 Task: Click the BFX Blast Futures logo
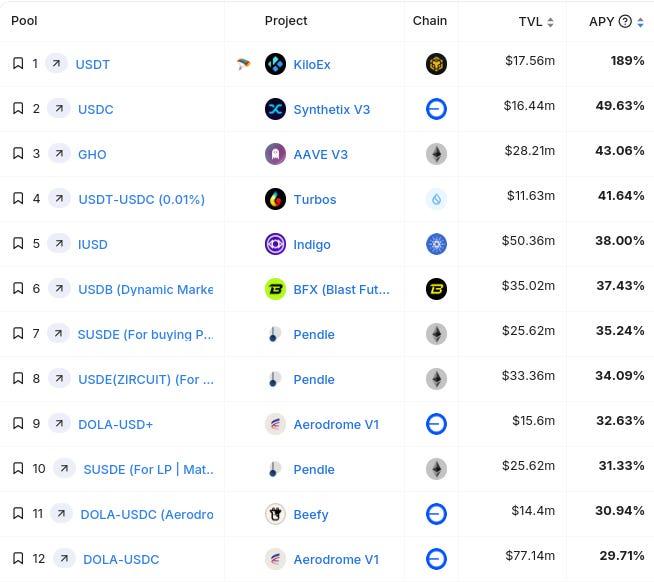coord(275,289)
